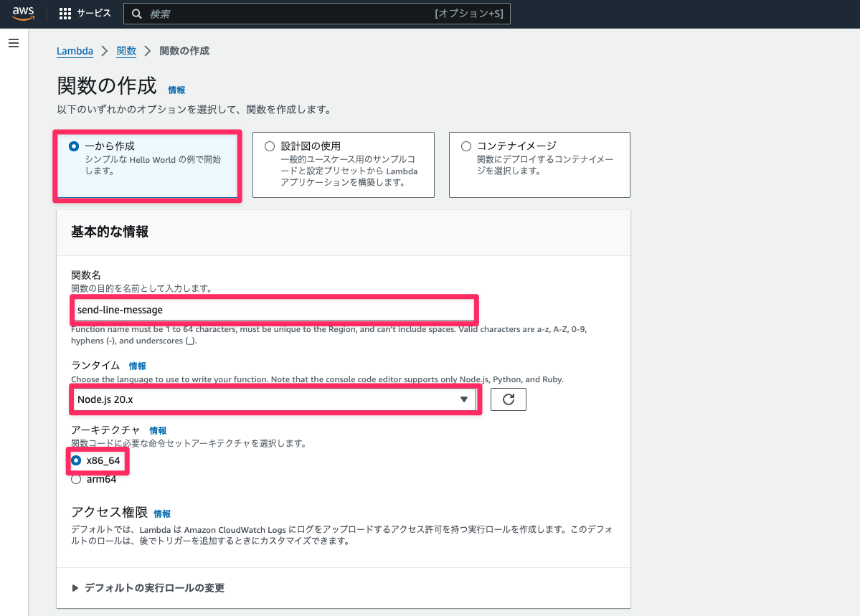Navigate to Lambda via breadcrumb link
This screenshot has width=860, height=616.
[75, 51]
